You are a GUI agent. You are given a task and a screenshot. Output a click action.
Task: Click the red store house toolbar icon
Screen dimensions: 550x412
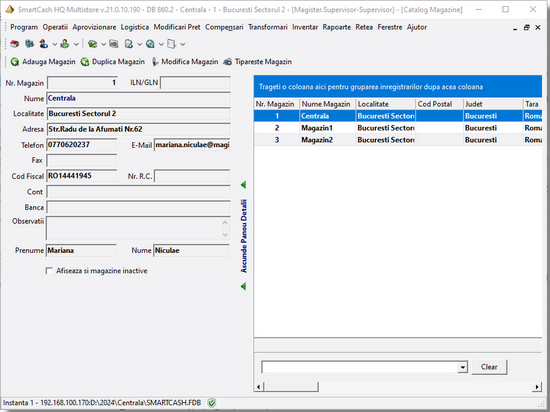point(14,44)
